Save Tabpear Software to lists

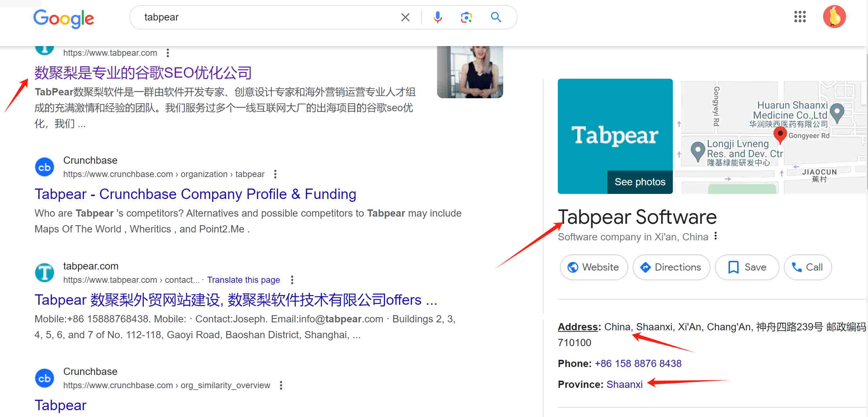(747, 267)
